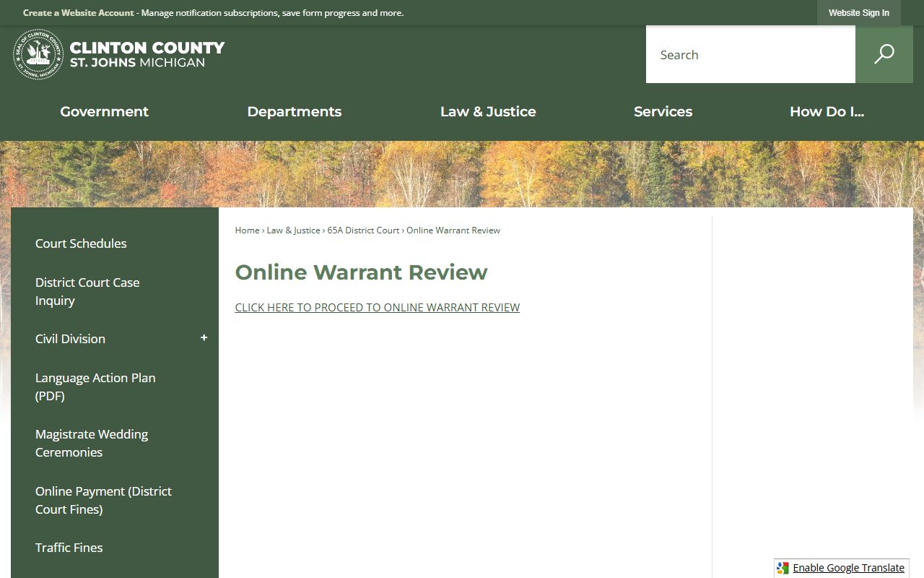Viewport: 924px width, 578px height.
Task: Go to Home breadcrumb link
Action: (247, 230)
